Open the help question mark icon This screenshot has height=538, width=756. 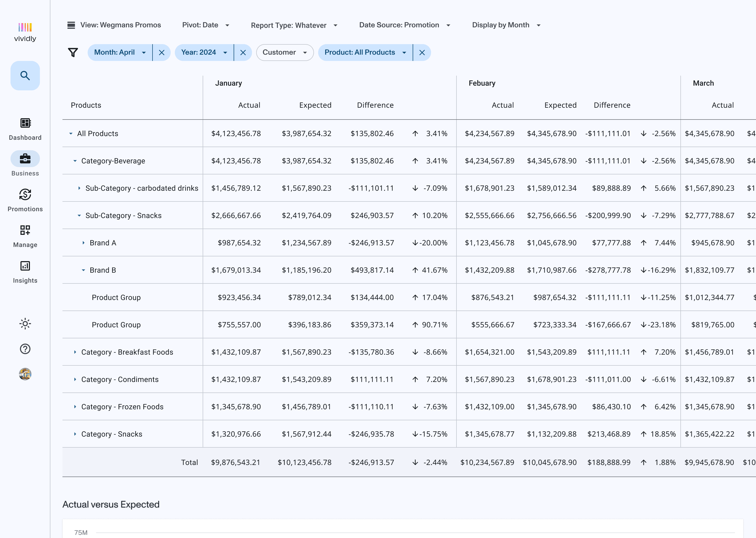click(x=25, y=349)
